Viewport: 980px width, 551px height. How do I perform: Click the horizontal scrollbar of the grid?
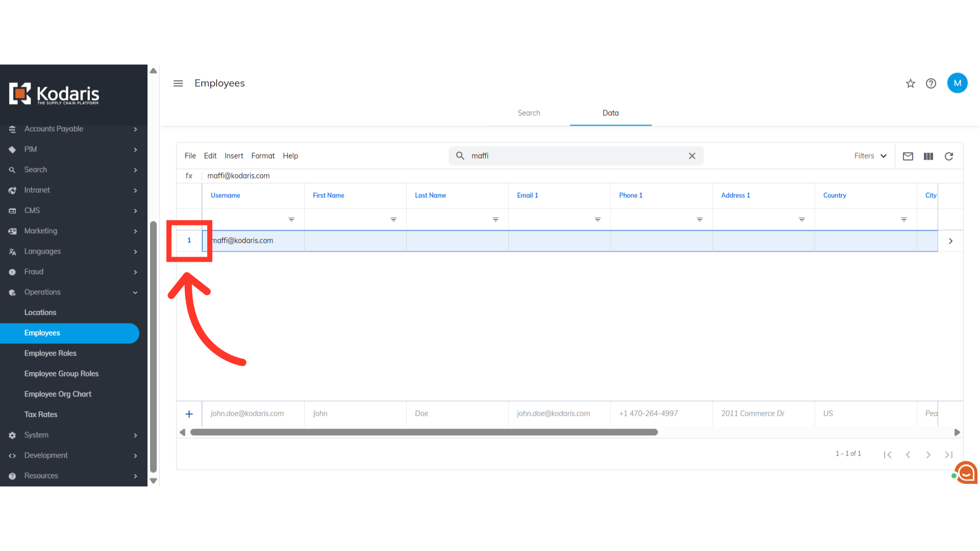point(424,432)
